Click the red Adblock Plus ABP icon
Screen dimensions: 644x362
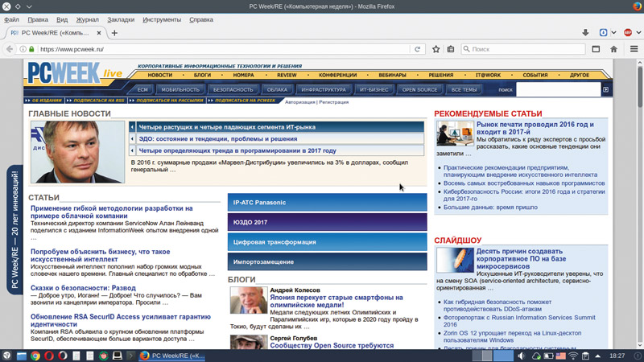628,33
